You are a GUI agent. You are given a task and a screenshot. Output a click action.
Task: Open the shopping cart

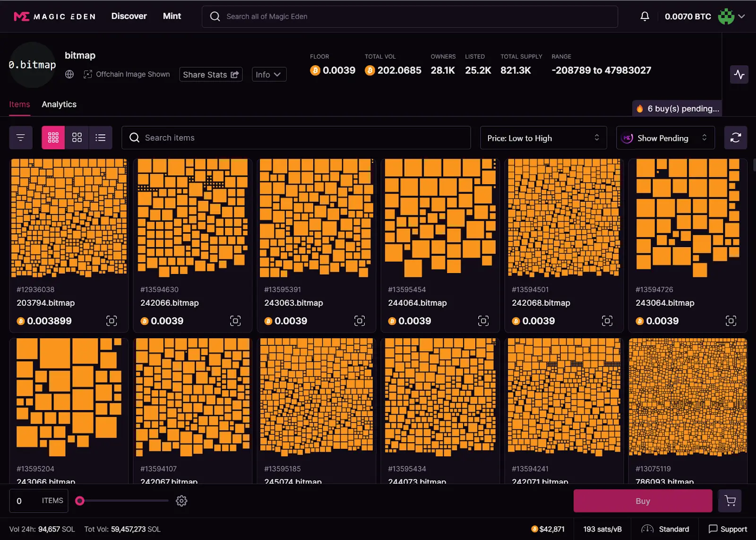click(730, 501)
